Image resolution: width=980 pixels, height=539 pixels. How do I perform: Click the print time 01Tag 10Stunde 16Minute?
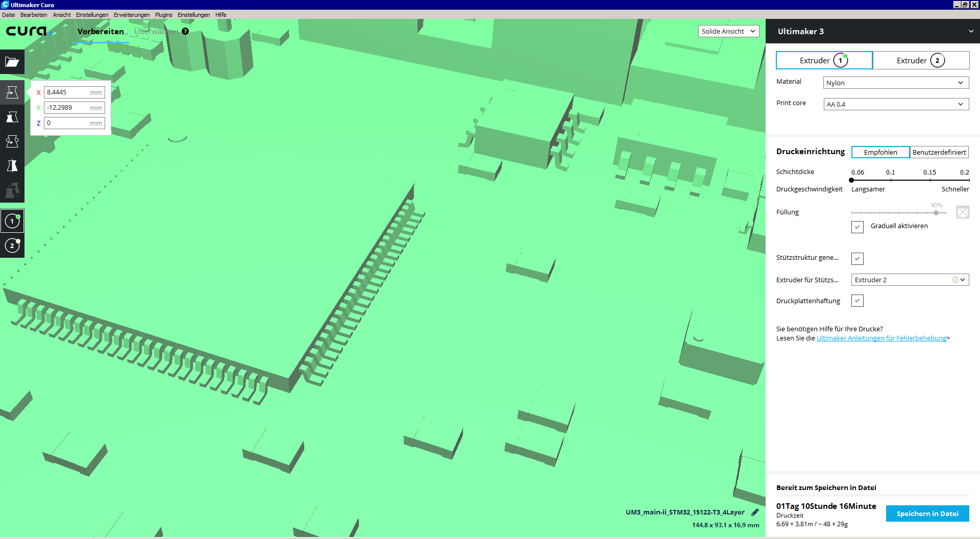point(826,506)
